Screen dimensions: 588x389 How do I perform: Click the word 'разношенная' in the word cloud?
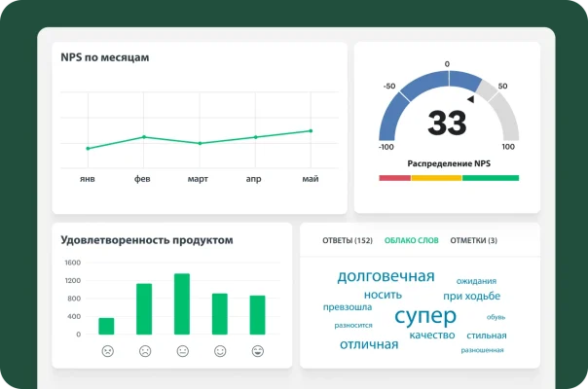pyautogui.click(x=482, y=350)
